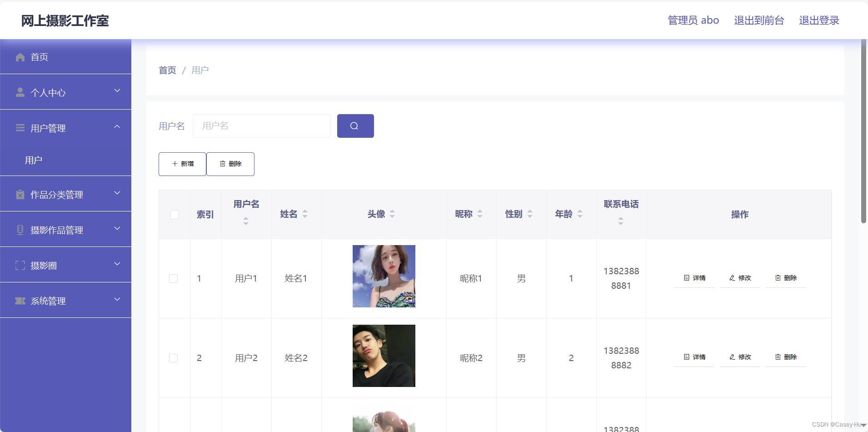The height and width of the screenshot is (432, 868).
Task: Click 详情 for 用户1
Action: pyautogui.click(x=694, y=278)
